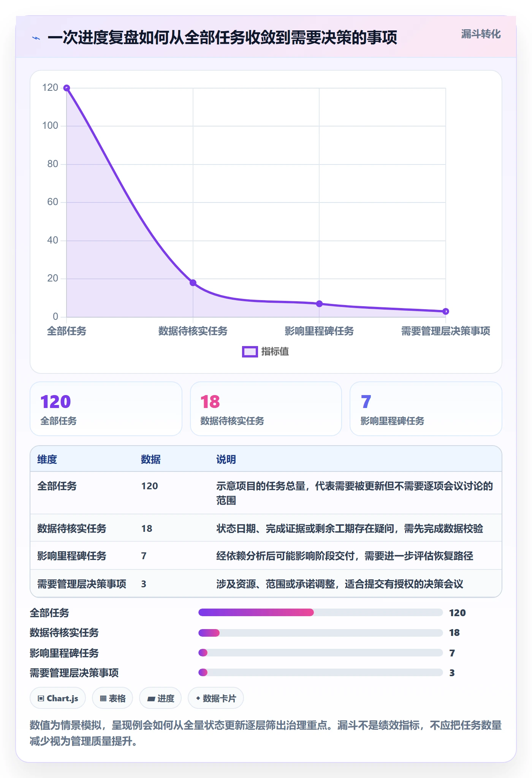Click the 表格 tag chip
Viewport: 532px width, 778px height.
[112, 698]
